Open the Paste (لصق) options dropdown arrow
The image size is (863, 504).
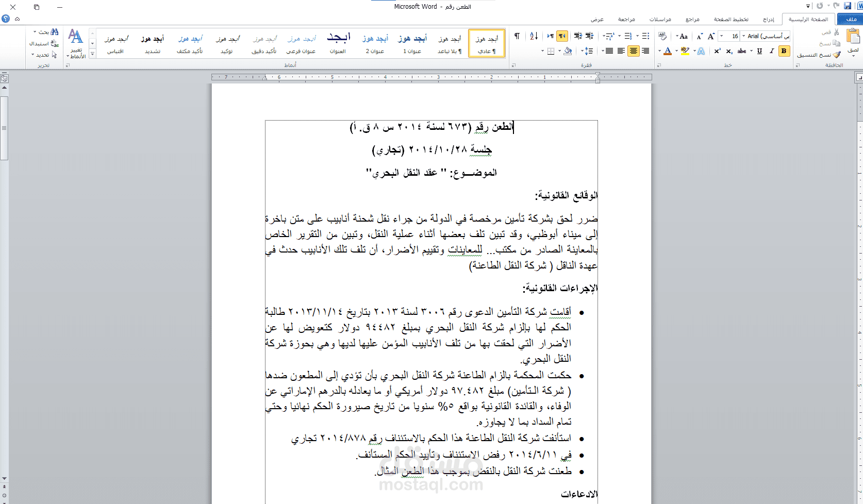coord(853,56)
